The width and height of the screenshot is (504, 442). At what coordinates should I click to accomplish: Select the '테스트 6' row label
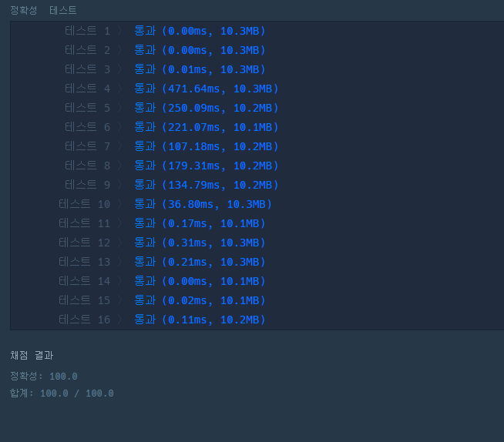87,127
